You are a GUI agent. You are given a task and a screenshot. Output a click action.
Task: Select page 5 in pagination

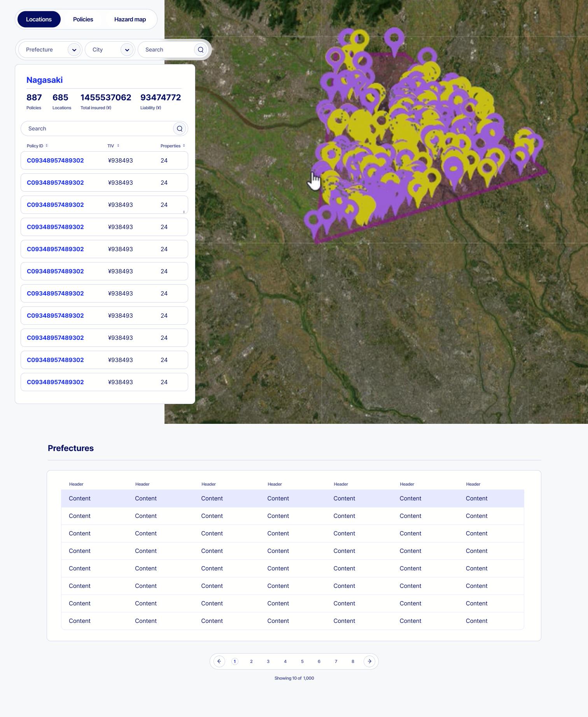[x=302, y=661]
